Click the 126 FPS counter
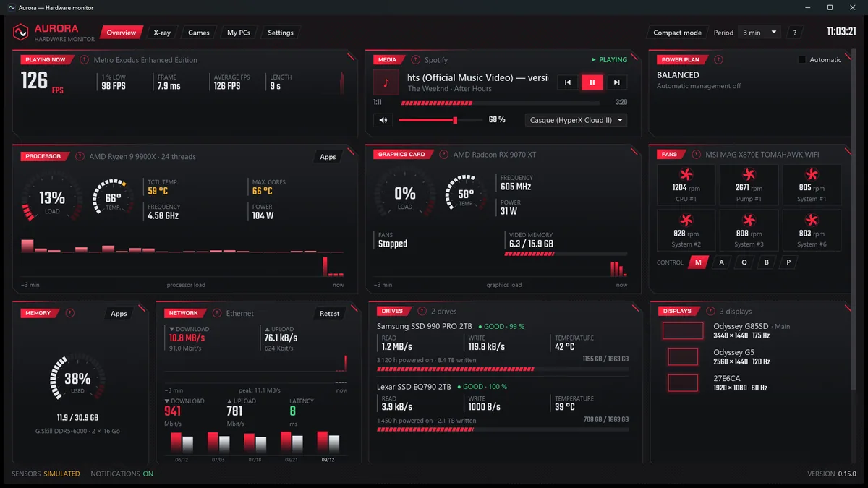The image size is (868, 488). point(42,80)
